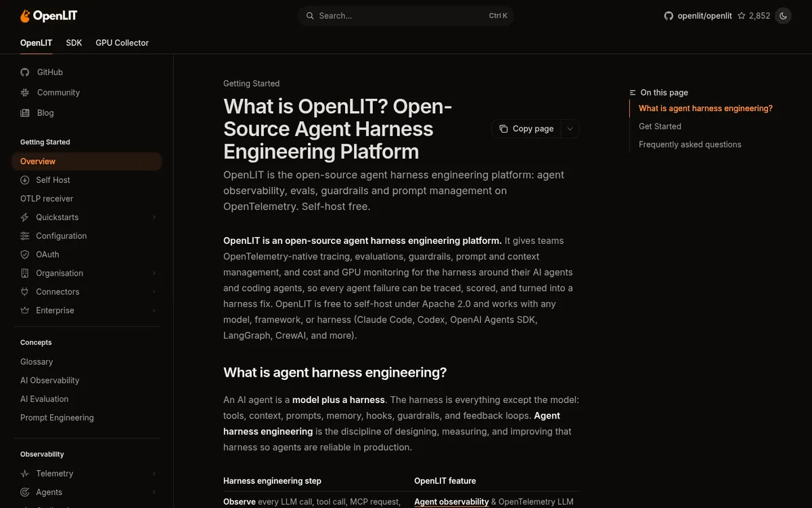Click the Organisation building icon
812x508 pixels.
click(x=25, y=273)
